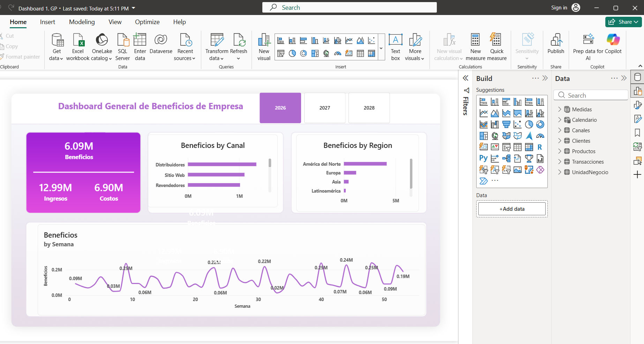Pick the Pie chart in Build pane

[529, 125]
